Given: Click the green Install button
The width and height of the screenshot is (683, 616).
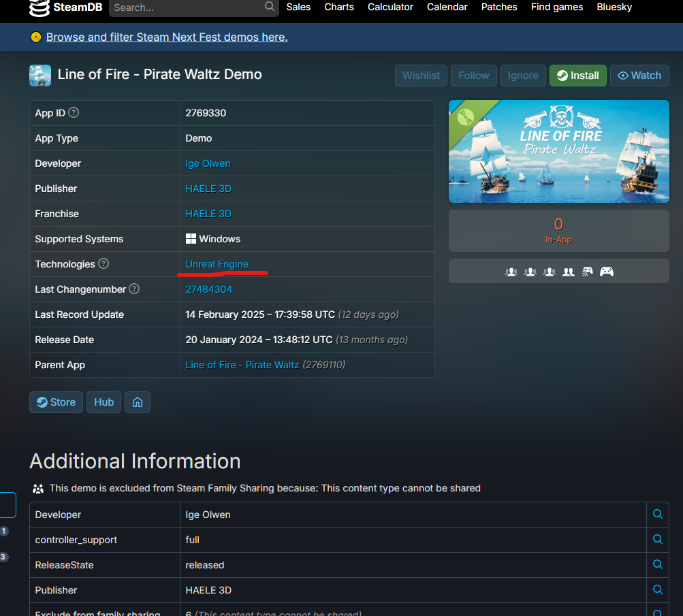Looking at the screenshot, I should coord(578,76).
